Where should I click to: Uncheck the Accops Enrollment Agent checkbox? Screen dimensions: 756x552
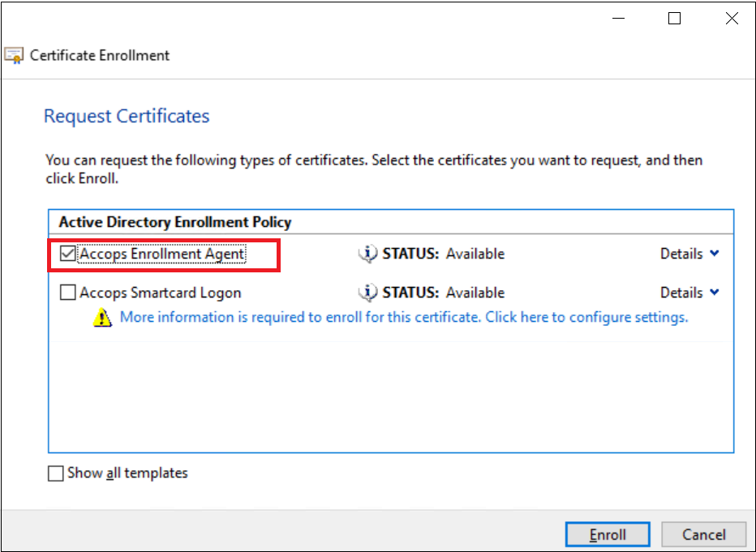[67, 254]
